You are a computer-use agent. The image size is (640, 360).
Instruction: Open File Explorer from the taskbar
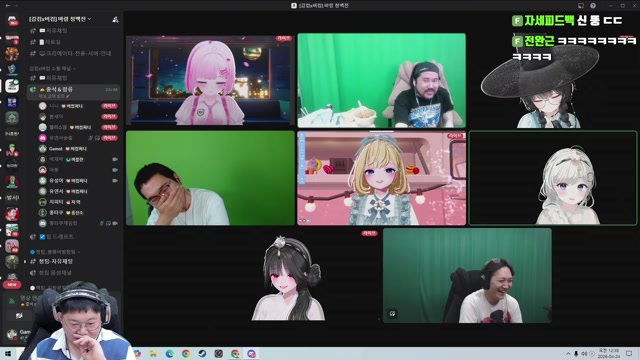[153, 354]
